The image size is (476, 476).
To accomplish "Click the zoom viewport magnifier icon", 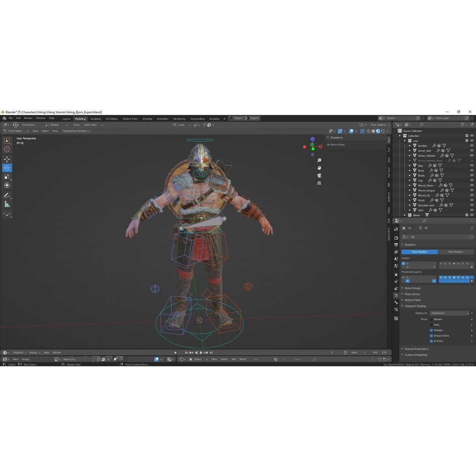I will (x=319, y=160).
